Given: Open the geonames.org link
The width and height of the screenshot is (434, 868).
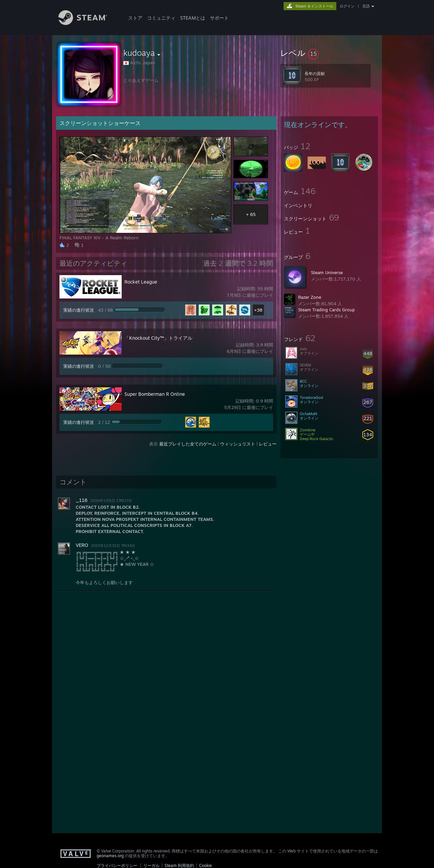Looking at the screenshot, I should tap(110, 856).
